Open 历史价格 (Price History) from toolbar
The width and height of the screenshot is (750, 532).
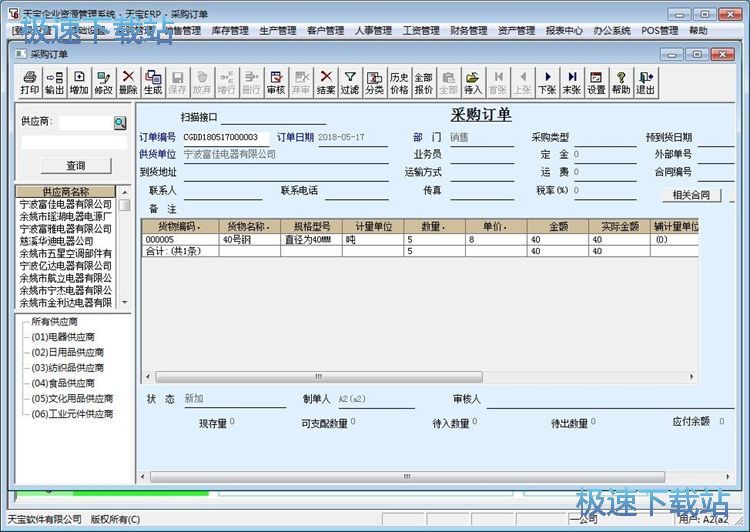[399, 82]
